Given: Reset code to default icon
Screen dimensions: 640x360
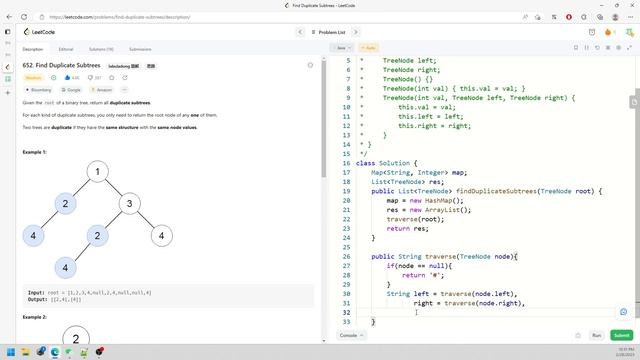Looking at the screenshot, I should 597,48.
